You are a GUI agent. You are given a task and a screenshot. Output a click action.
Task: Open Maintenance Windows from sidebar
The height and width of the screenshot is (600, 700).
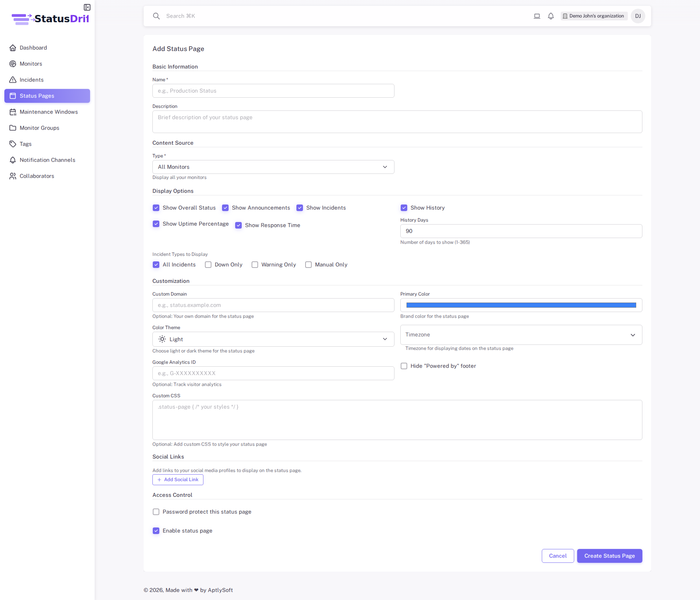tap(13, 112)
